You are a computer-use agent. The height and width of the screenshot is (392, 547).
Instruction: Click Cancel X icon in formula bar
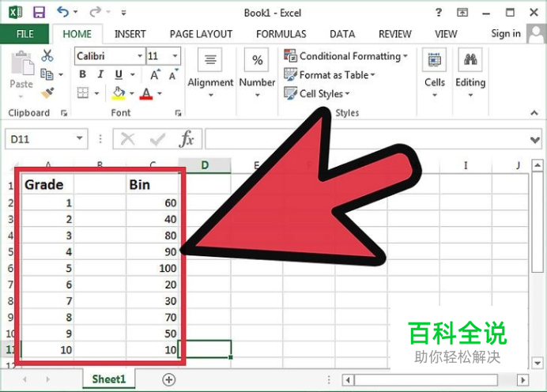click(128, 139)
